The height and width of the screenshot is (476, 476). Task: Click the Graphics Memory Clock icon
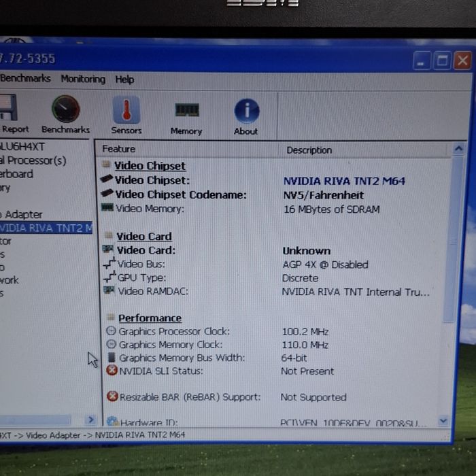(112, 343)
